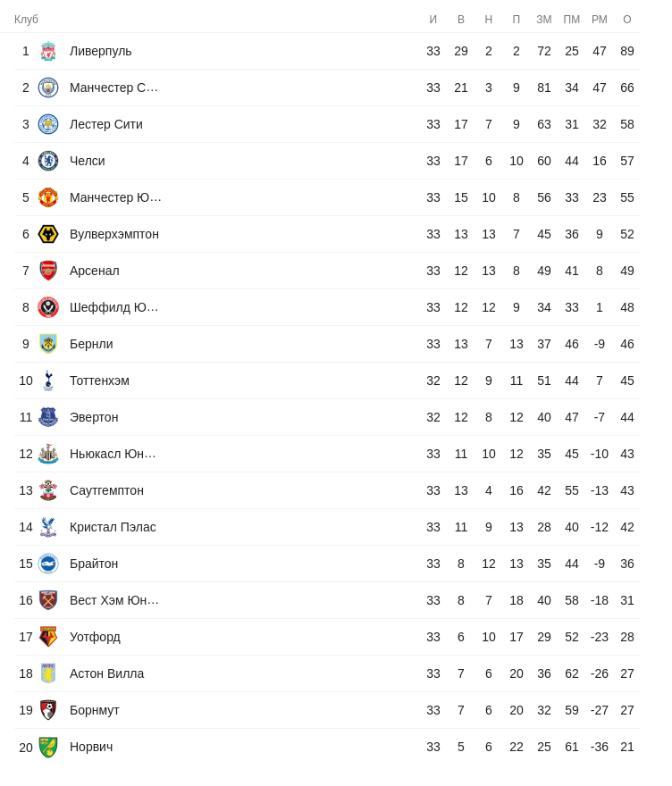Click the Wolverhampton wolf crest icon

click(x=48, y=234)
